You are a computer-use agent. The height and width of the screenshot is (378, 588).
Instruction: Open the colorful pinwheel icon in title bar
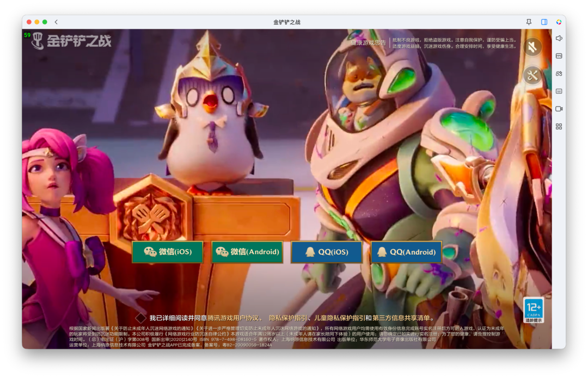point(559,22)
